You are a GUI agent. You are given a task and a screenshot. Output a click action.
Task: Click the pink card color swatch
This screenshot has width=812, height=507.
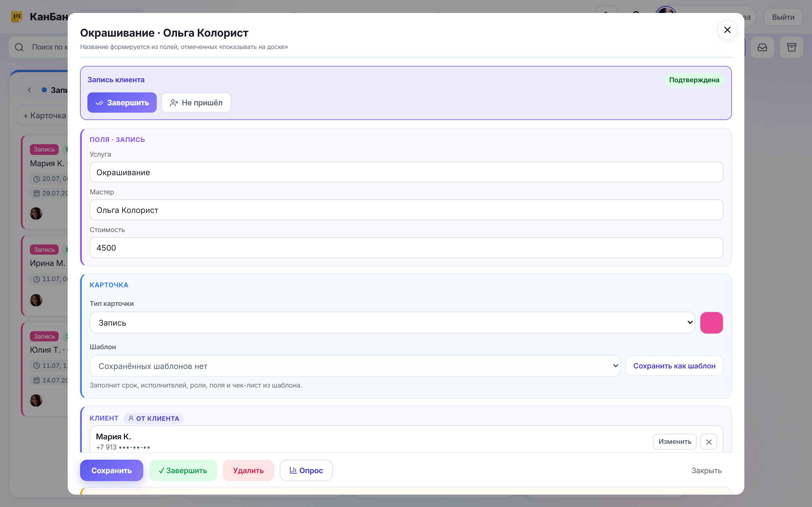(711, 323)
